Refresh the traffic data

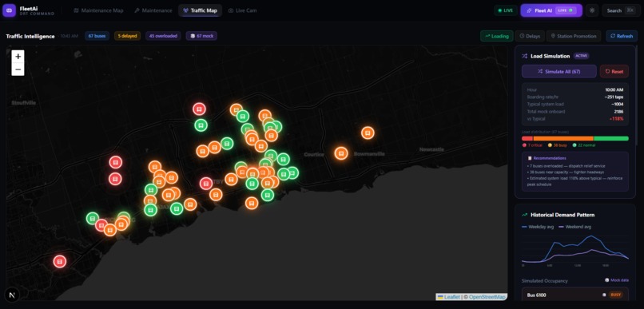(622, 36)
